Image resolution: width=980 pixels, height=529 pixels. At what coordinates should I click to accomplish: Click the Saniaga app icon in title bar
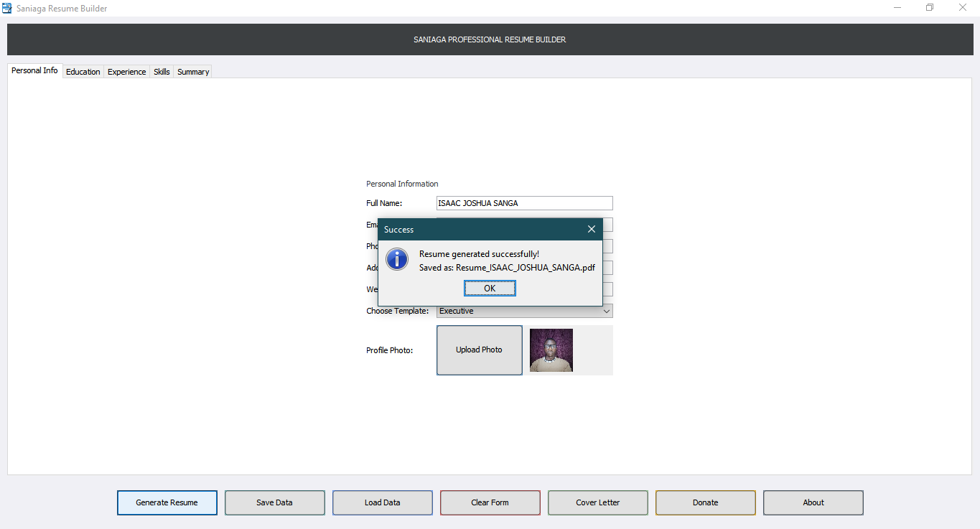tap(7, 8)
